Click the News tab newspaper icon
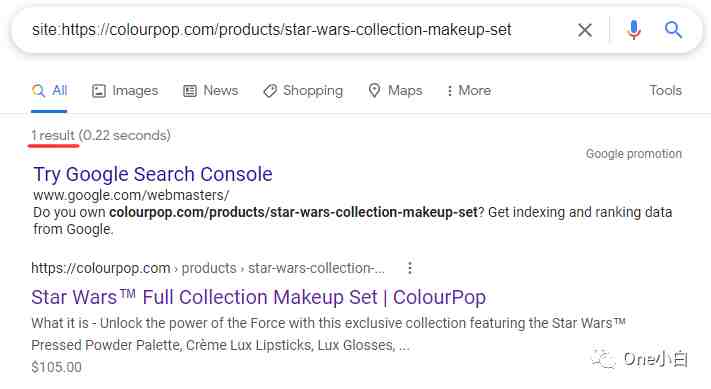The width and height of the screenshot is (711, 389). click(190, 91)
